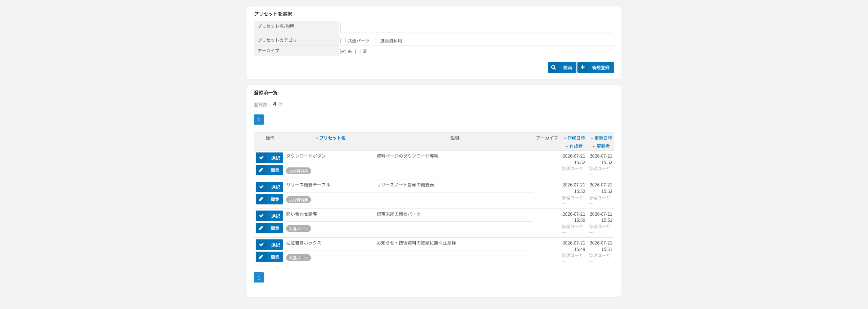Viewport: 868px width, 309px height.
Task: Click description 記事末尾の締めパーツ
Action: tap(399, 214)
